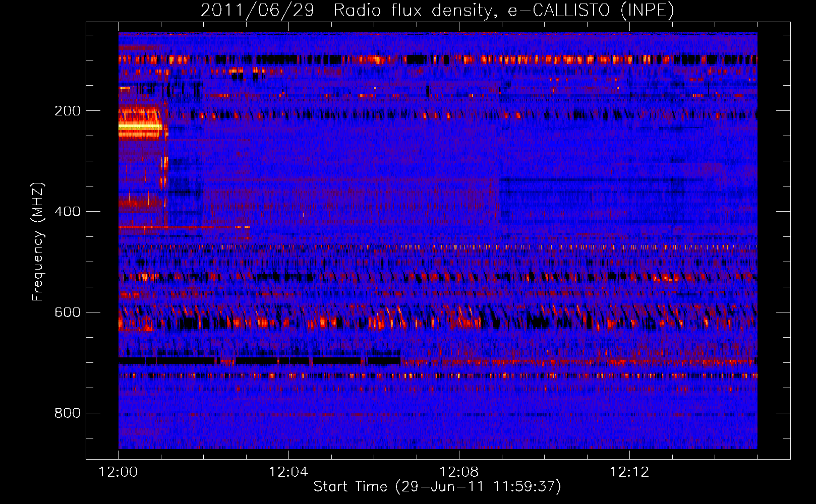The image size is (816, 504).
Task: Click the 800 frequency axis label
Action: [x=68, y=413]
